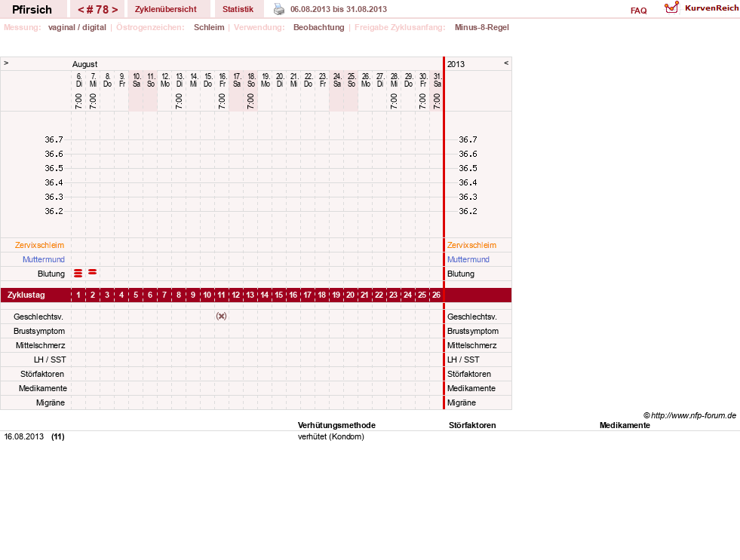Image resolution: width=740 pixels, height=560 pixels.
Task: Click left LH / SST row label
Action: tap(50, 360)
